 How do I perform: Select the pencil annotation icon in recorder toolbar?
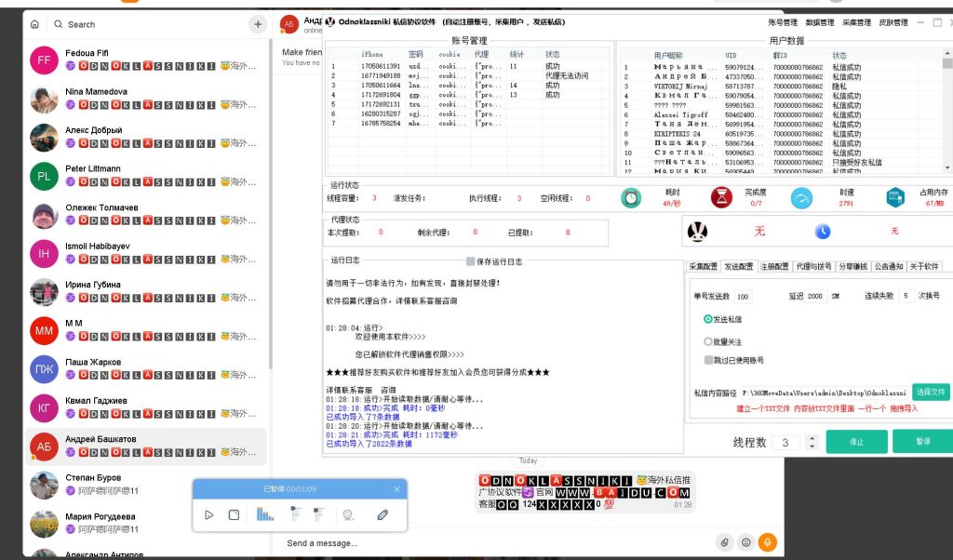tap(382, 514)
